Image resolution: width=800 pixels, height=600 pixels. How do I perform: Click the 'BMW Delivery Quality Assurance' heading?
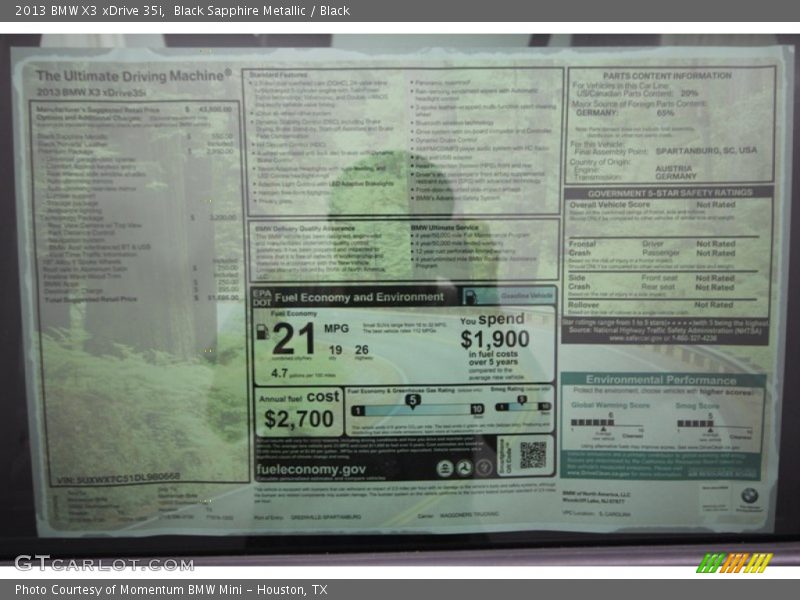[305, 229]
